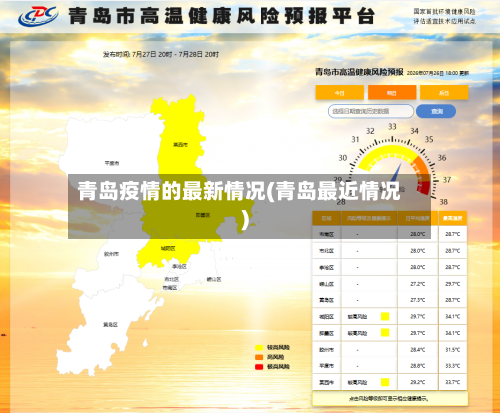Click the yellow 较高风险 legend swatch
Viewport: 500px width, 413px height.
click(259, 348)
